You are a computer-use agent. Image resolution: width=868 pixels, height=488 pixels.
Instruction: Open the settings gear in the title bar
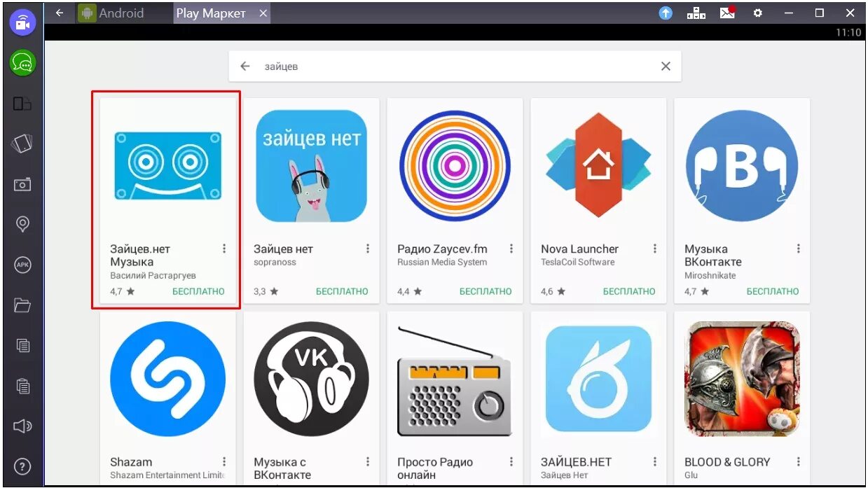(x=758, y=13)
